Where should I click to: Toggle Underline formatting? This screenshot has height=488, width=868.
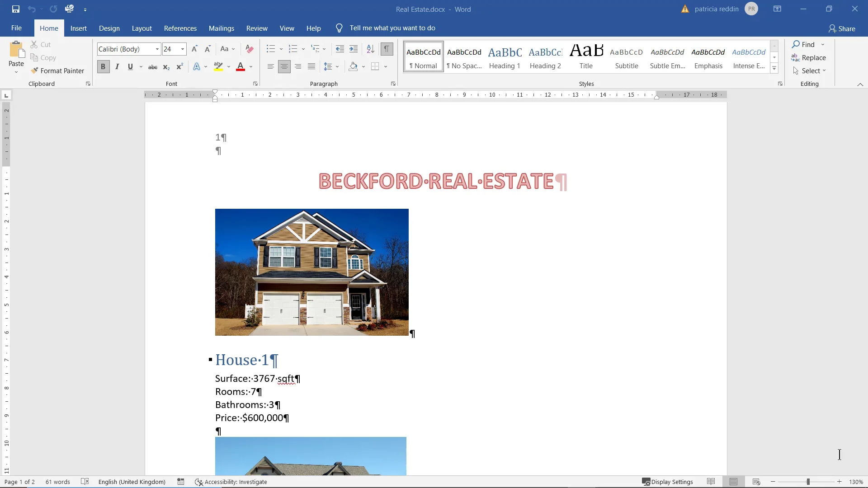tap(130, 67)
